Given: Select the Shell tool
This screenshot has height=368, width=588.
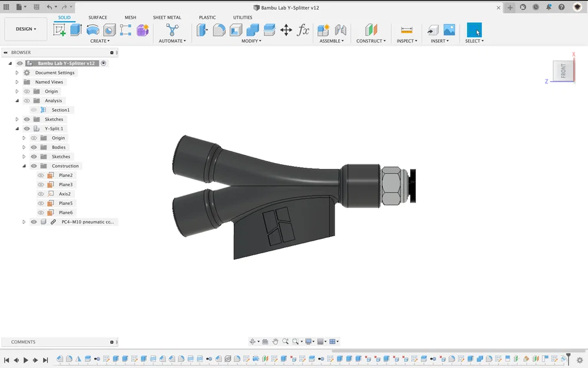Looking at the screenshot, I should (236, 30).
